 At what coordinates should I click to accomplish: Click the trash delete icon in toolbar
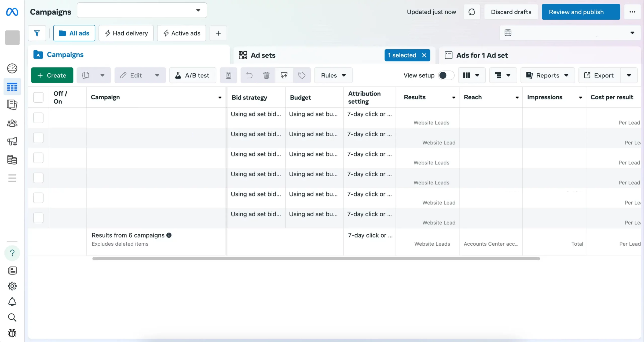click(x=266, y=75)
